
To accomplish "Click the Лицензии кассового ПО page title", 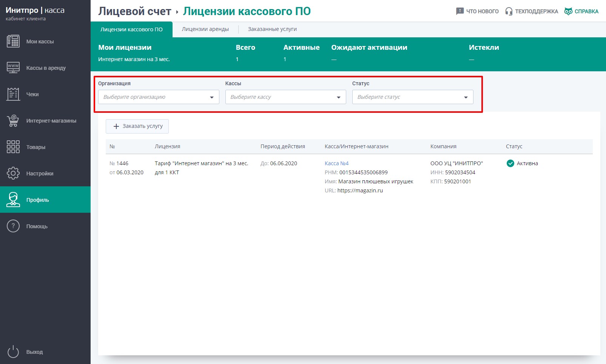I will pos(247,11).
